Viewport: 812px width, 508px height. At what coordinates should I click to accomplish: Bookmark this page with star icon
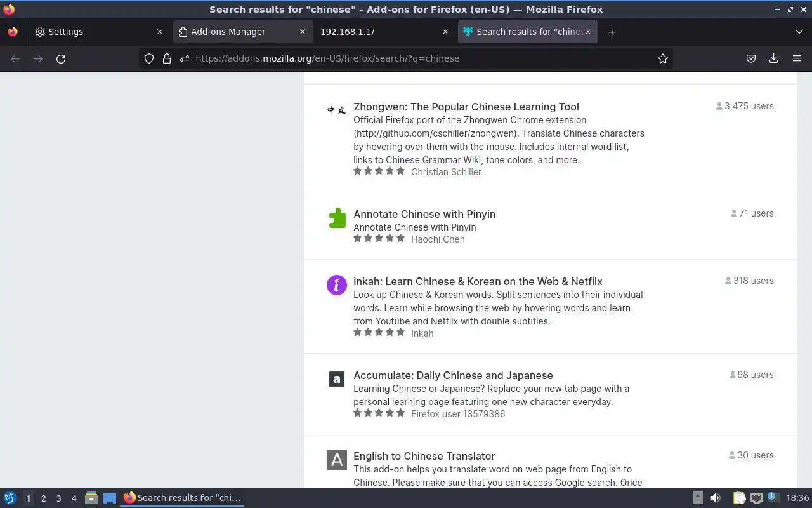coord(663,58)
